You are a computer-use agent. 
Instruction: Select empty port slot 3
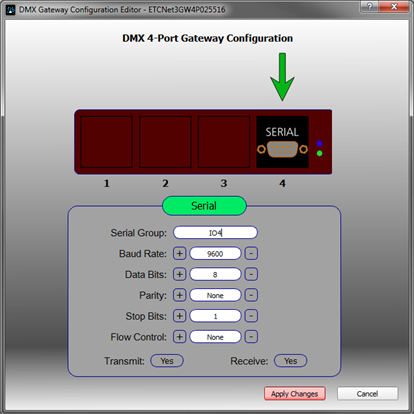(224, 142)
